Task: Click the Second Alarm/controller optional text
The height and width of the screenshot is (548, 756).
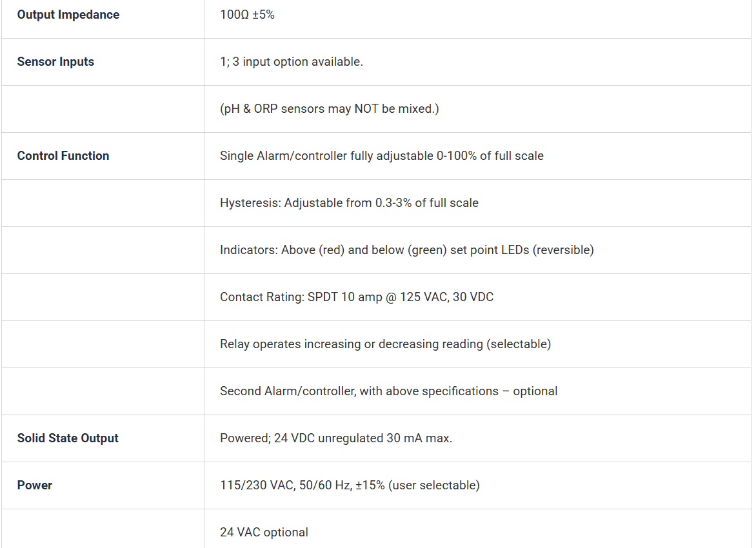Action: [388, 391]
